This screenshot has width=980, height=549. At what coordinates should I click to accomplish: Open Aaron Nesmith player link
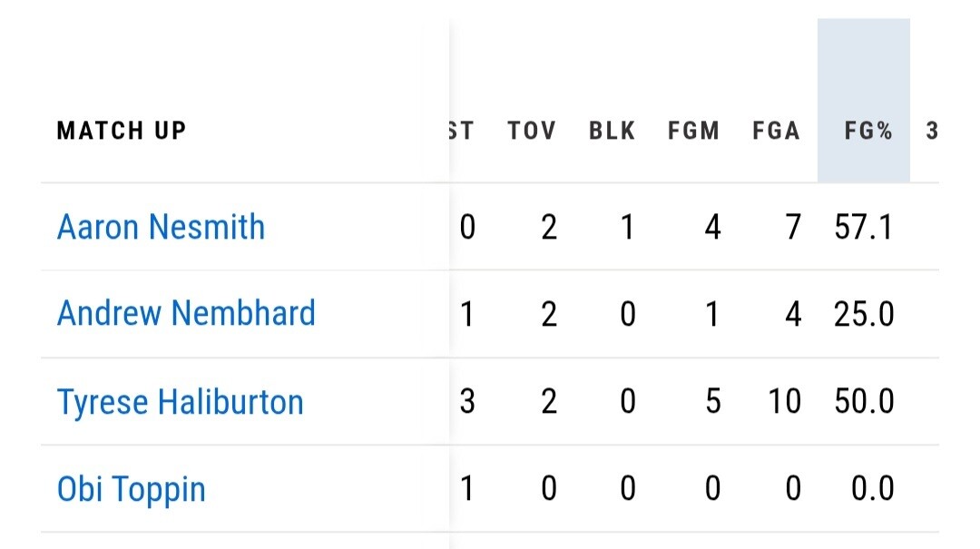click(x=161, y=226)
